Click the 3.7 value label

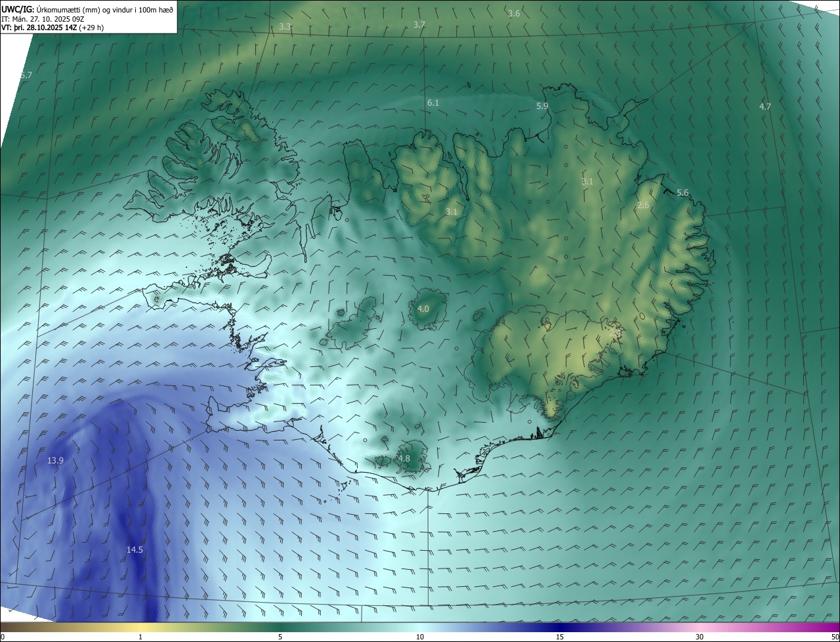419,24
